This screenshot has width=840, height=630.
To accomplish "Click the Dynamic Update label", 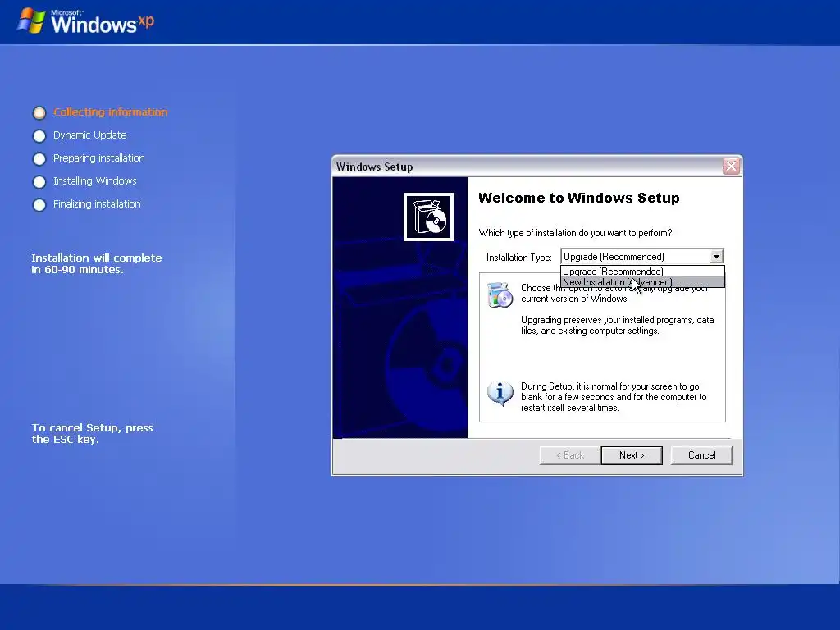I will click(x=90, y=135).
